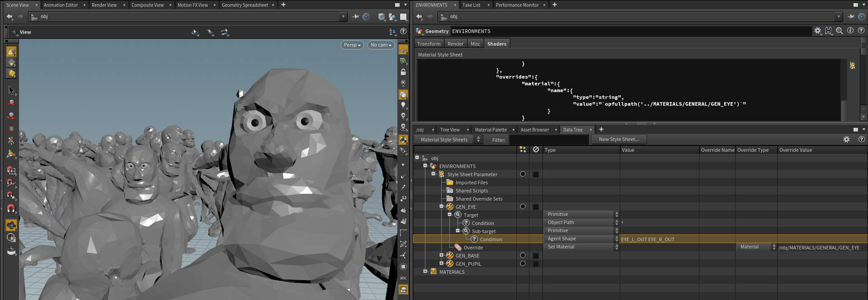Collapse the GEN_EYE tree node
Screen dimensions: 868x300
coord(441,206)
